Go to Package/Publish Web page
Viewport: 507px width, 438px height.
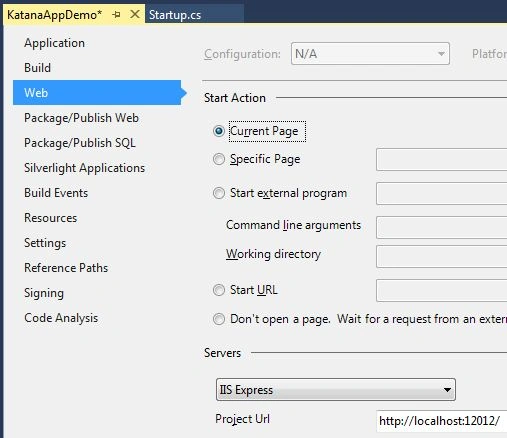pos(82,118)
